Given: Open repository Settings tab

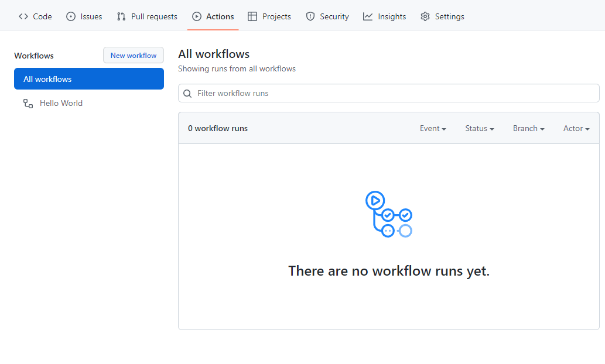Looking at the screenshot, I should tap(442, 16).
